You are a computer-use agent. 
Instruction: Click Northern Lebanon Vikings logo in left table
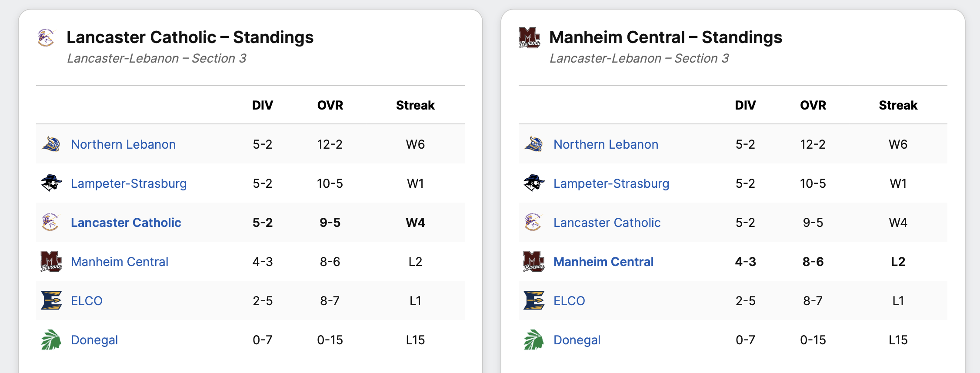tap(51, 144)
